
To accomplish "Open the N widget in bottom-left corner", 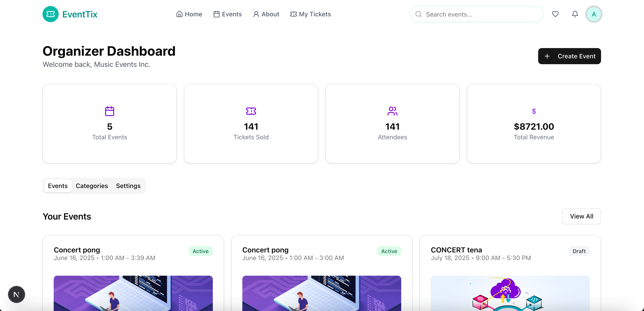I will point(16,294).
